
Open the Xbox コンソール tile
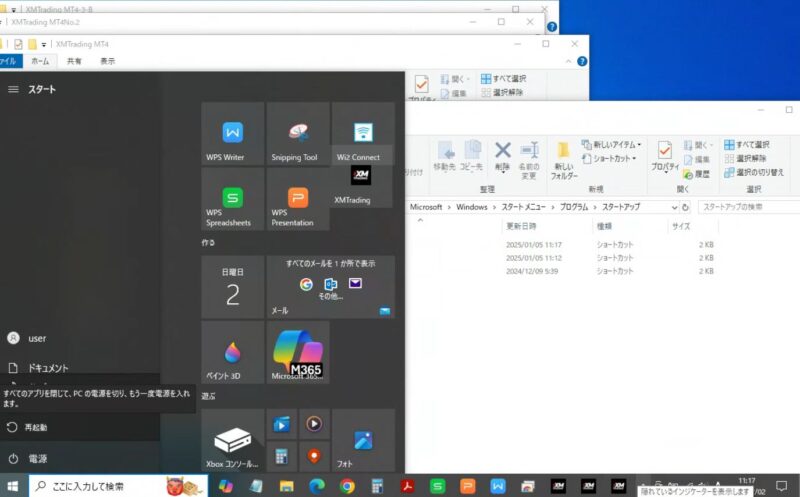click(x=233, y=440)
